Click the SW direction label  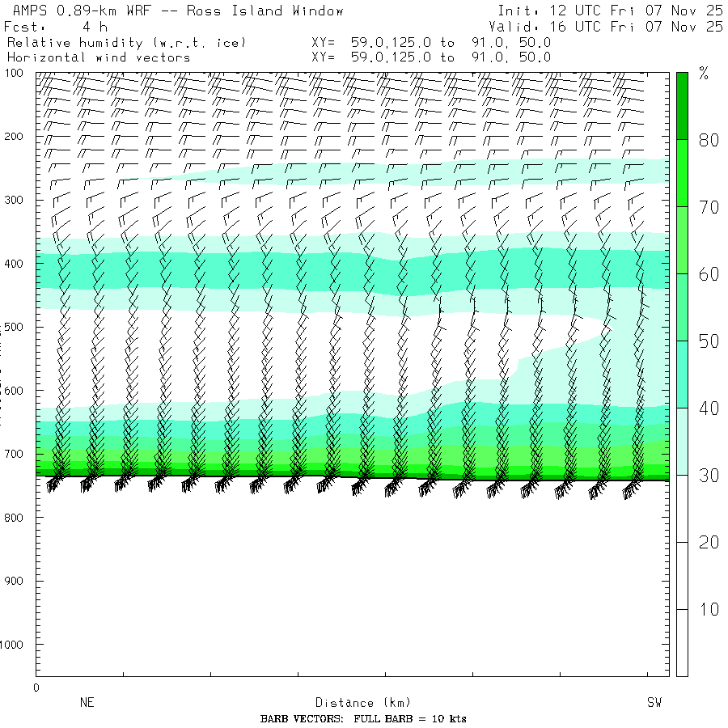pyautogui.click(x=654, y=702)
